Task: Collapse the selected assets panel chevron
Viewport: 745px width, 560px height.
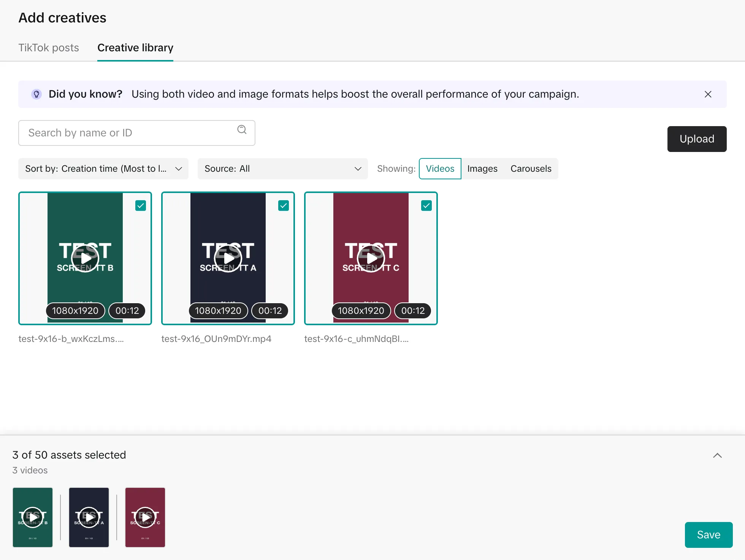Action: [x=717, y=455]
